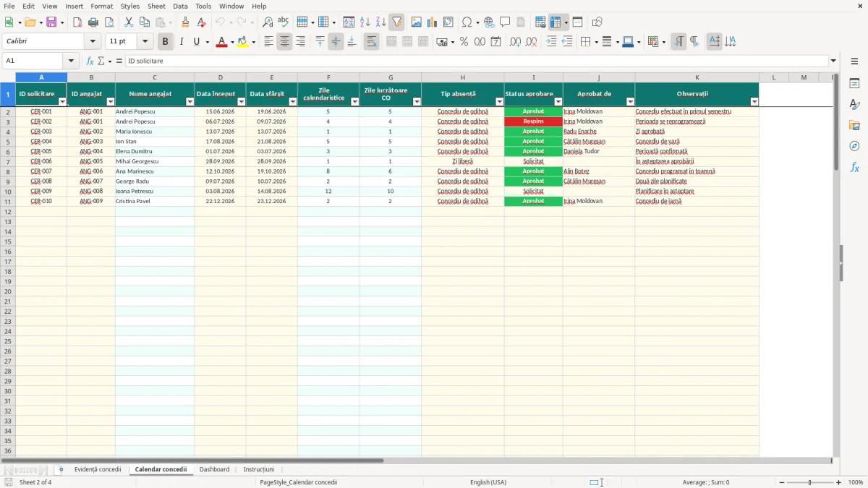Viewport: 868px width, 488px height.
Task: Cut selection with scissors icon
Action: pos(128,22)
